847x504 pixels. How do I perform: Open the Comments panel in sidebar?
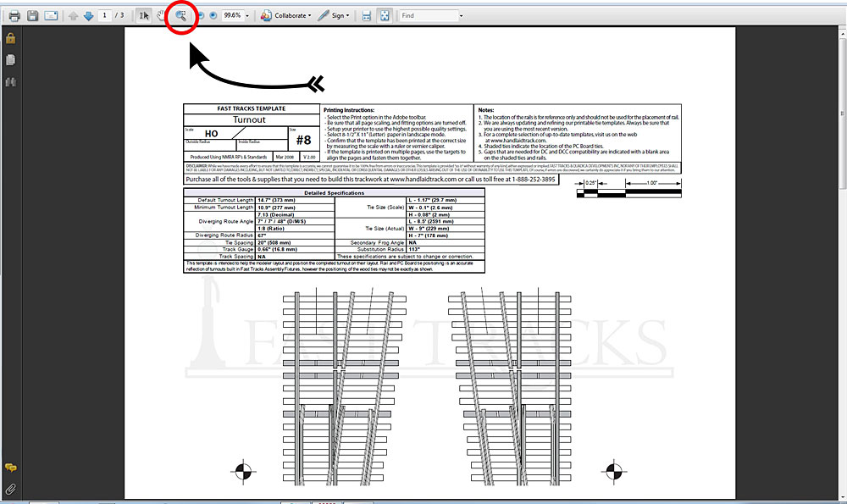(10, 468)
